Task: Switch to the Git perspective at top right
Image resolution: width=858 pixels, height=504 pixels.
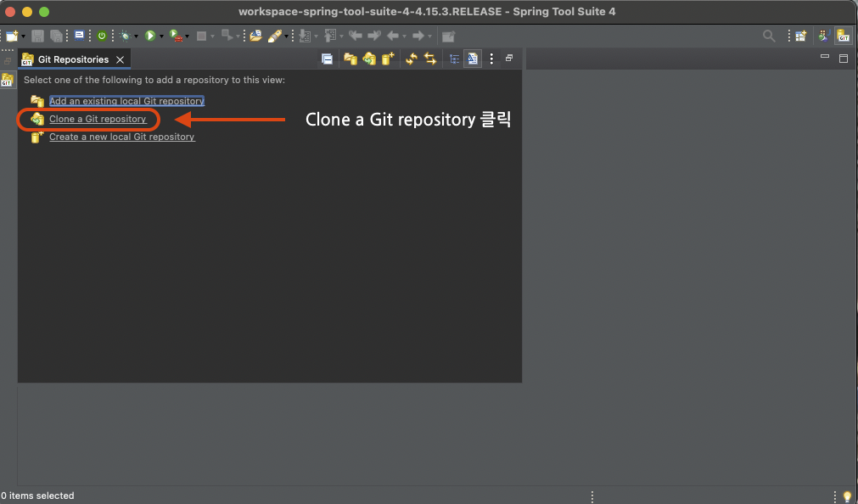Action: point(843,35)
